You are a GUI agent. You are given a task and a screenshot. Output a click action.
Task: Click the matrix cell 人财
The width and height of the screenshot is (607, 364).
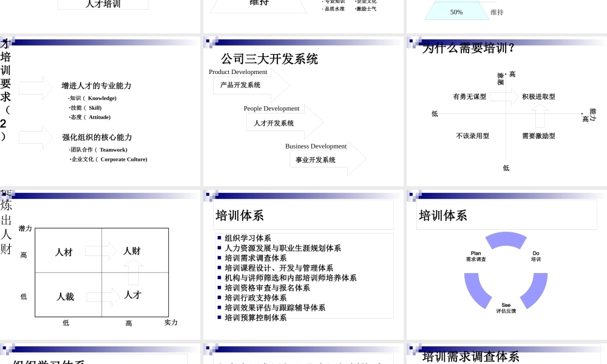[x=132, y=251]
